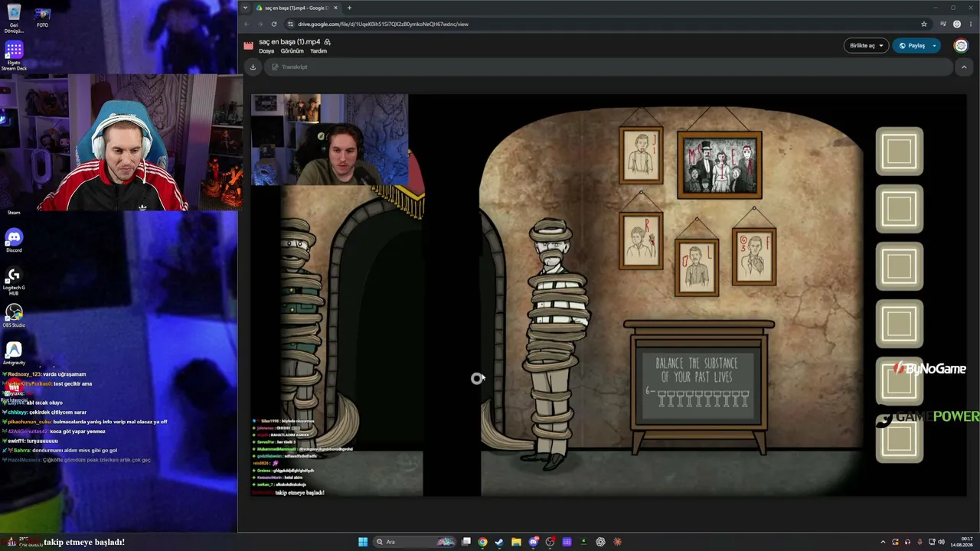This screenshot has width=980, height=551.
Task: Open the Antigravity desktop shortcut
Action: (x=14, y=353)
